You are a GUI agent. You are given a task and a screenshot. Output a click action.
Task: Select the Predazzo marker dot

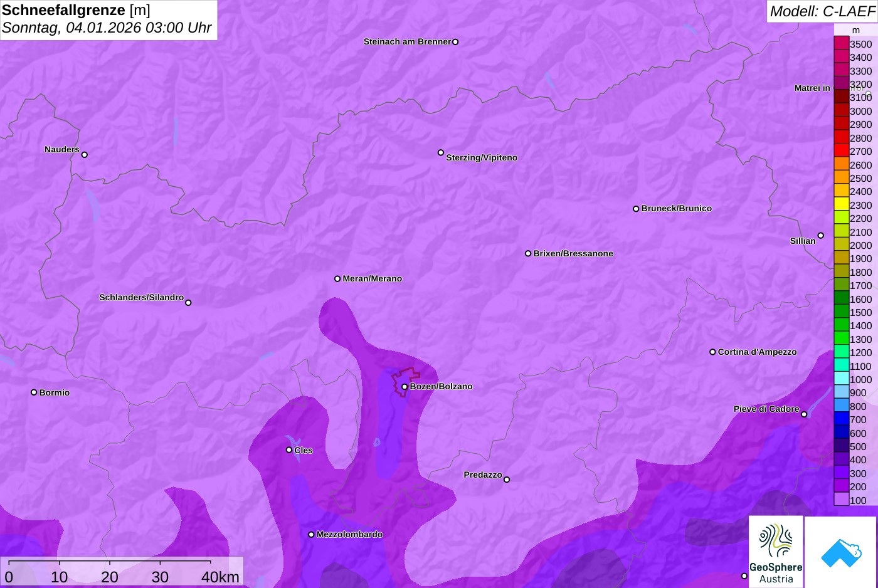click(x=507, y=480)
